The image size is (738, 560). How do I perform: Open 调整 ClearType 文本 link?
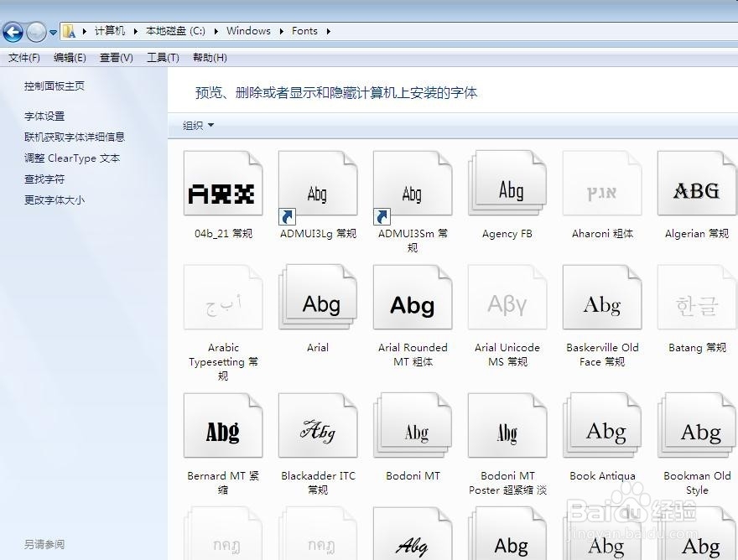72,158
